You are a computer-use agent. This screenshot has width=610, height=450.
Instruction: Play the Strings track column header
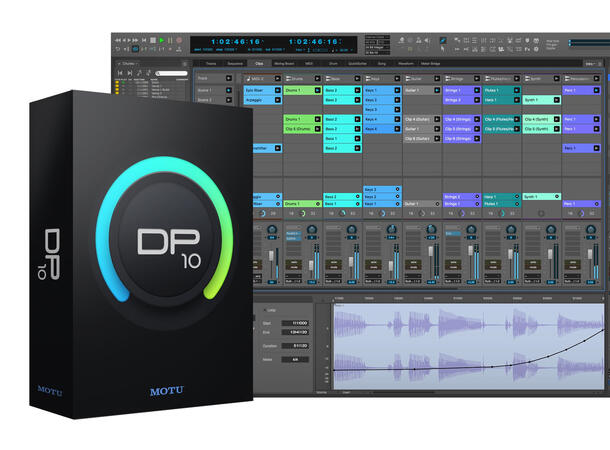point(477,79)
